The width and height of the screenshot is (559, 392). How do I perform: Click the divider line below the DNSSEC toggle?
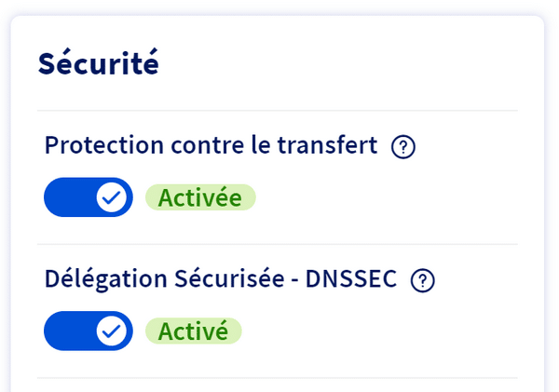point(278,378)
